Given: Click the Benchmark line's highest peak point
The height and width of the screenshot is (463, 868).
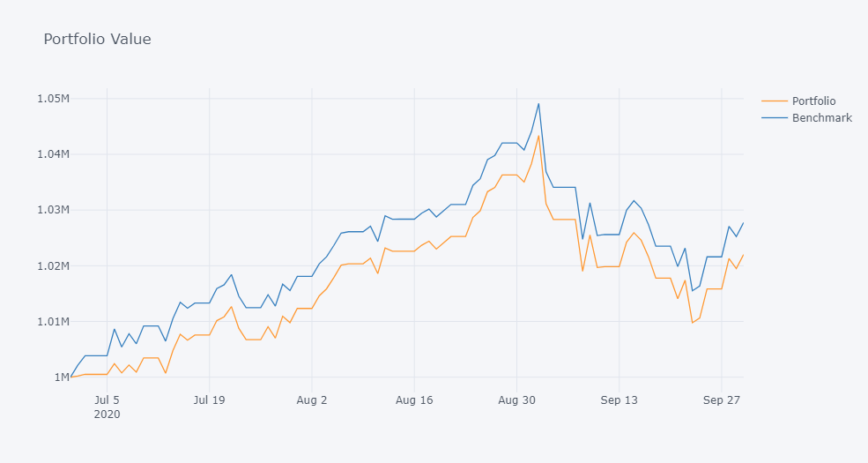Looking at the screenshot, I should point(538,104).
